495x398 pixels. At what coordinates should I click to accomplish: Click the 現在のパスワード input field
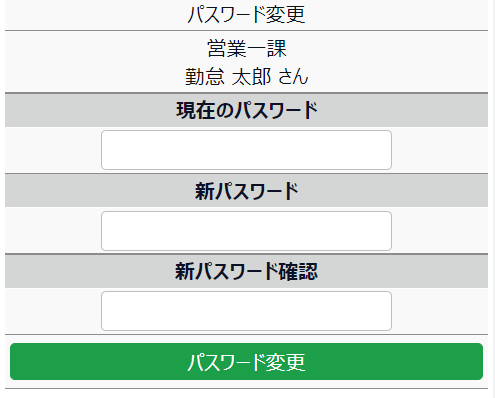click(246, 150)
